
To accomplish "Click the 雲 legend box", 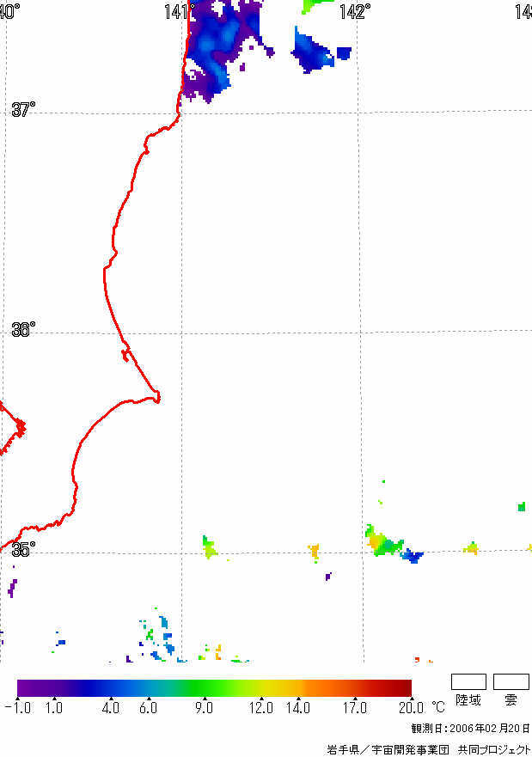I will pos(511,682).
